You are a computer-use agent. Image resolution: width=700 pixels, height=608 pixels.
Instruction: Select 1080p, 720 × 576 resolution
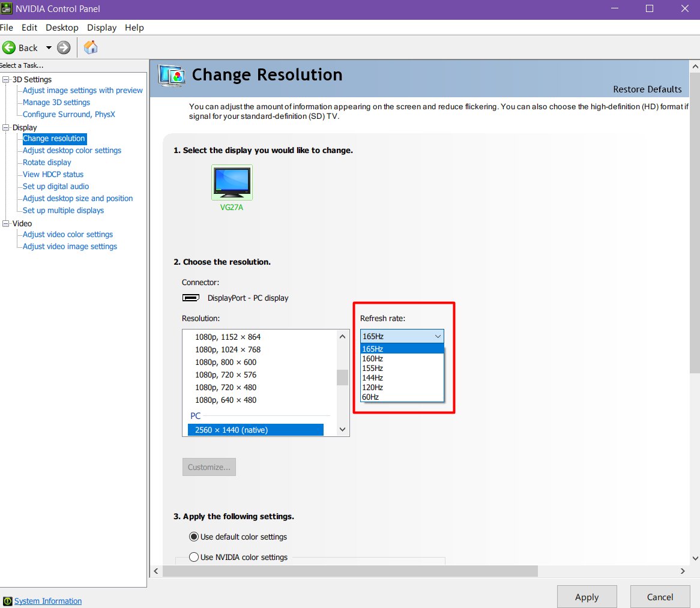(226, 375)
